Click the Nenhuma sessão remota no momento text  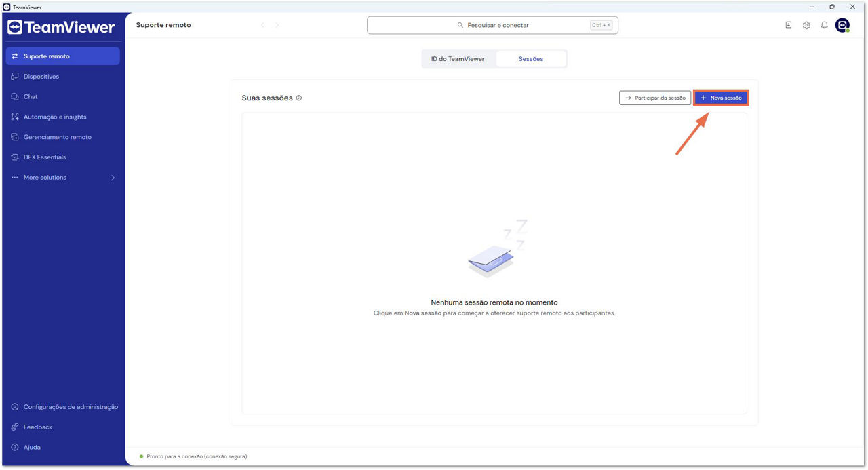tap(494, 302)
